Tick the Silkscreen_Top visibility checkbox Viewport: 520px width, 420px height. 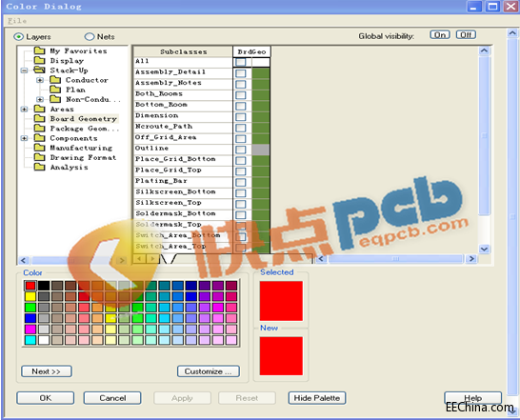[241, 204]
